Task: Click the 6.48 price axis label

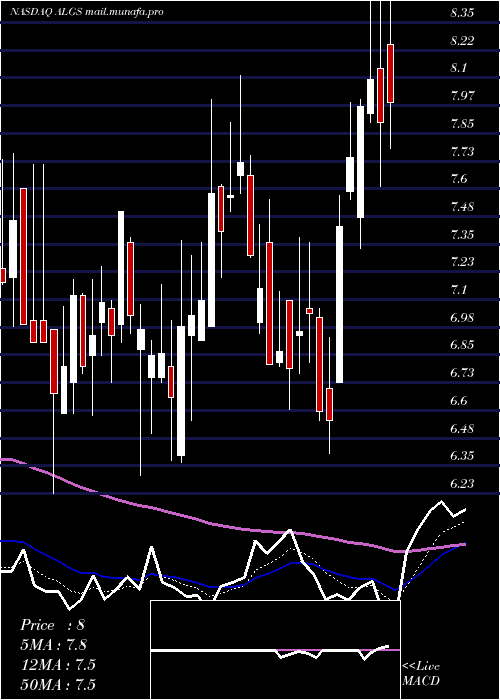Action: coord(462,428)
